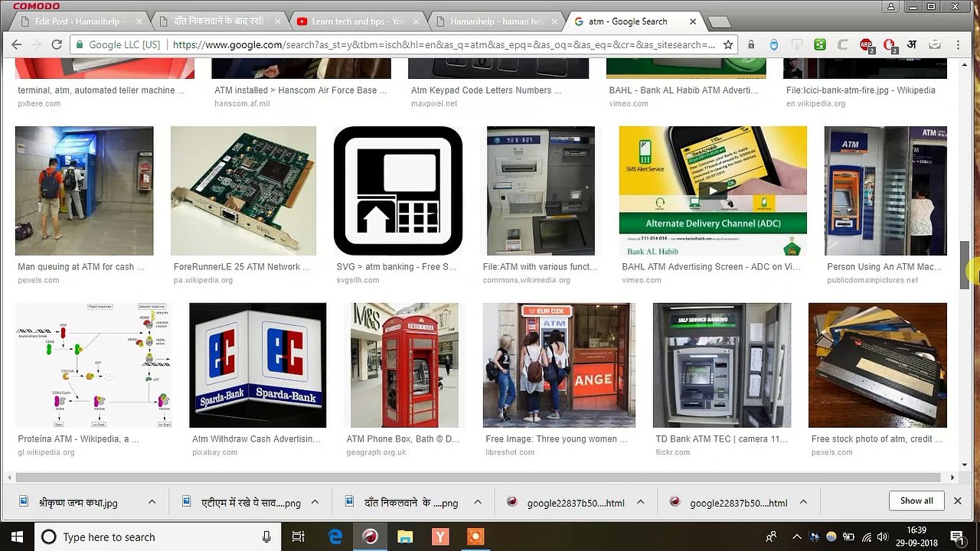The height and width of the screenshot is (551, 980).
Task: Open SVG atm banking icon image
Action: [398, 191]
